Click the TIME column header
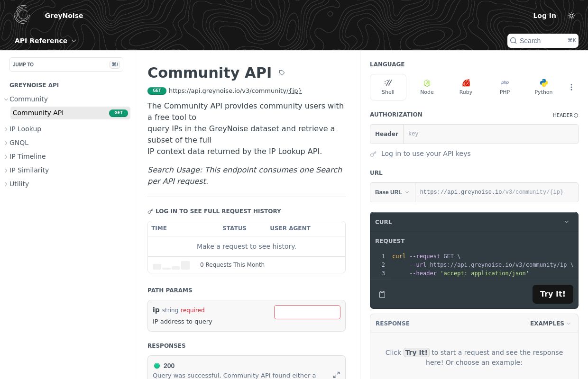588x379 pixels. point(159,228)
